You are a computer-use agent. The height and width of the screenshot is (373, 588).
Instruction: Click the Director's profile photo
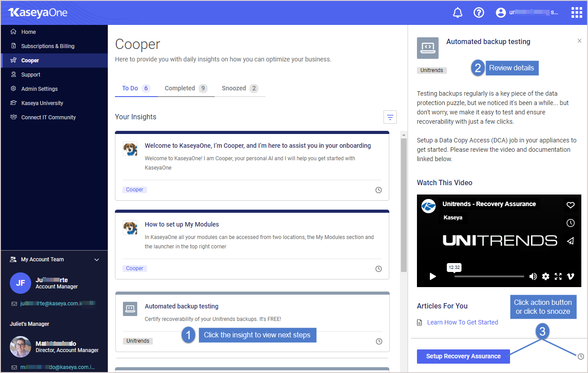[x=20, y=347]
